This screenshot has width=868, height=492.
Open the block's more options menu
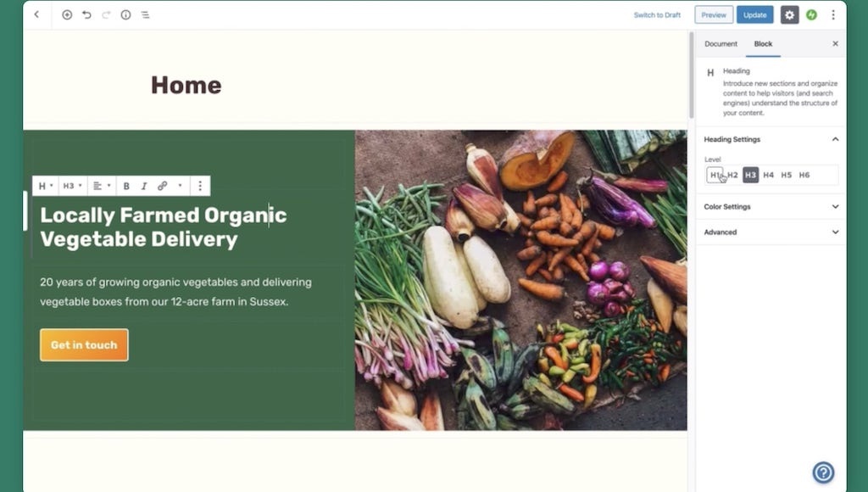pyautogui.click(x=200, y=186)
